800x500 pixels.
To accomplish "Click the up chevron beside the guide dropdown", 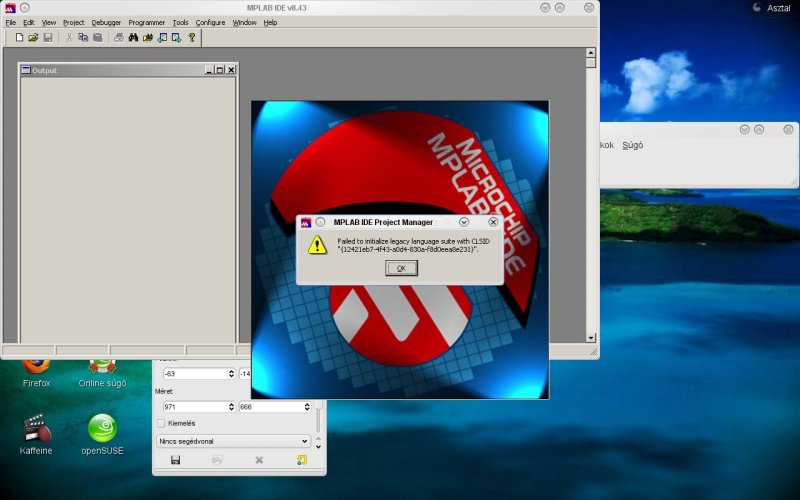I will pos(319,438).
